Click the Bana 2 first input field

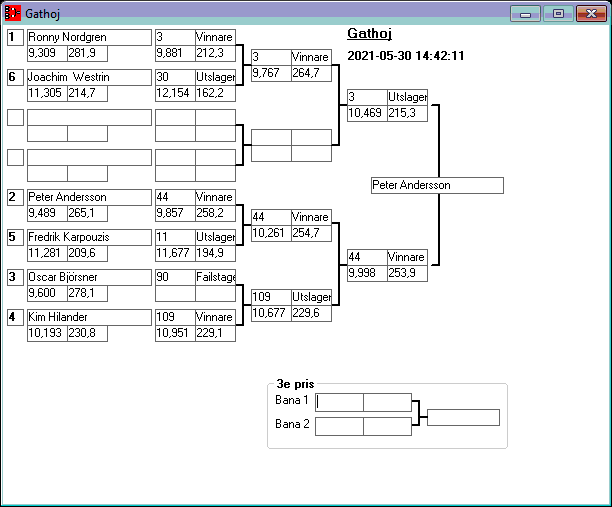[340, 426]
